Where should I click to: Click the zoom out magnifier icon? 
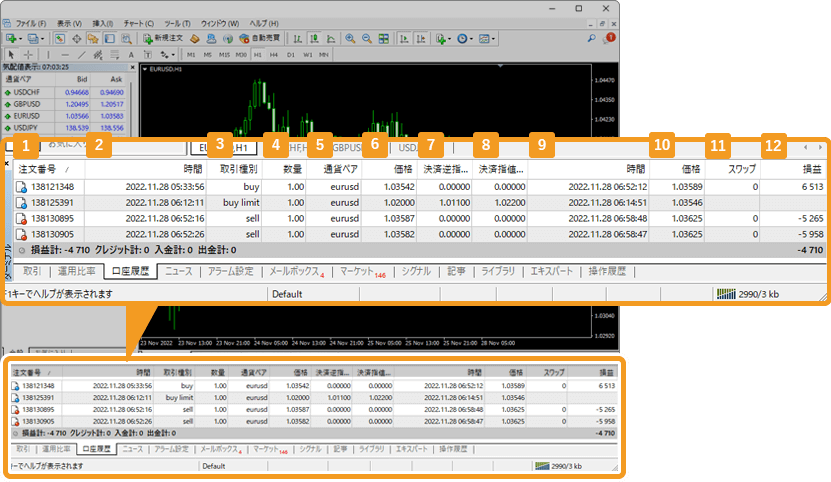(x=367, y=38)
